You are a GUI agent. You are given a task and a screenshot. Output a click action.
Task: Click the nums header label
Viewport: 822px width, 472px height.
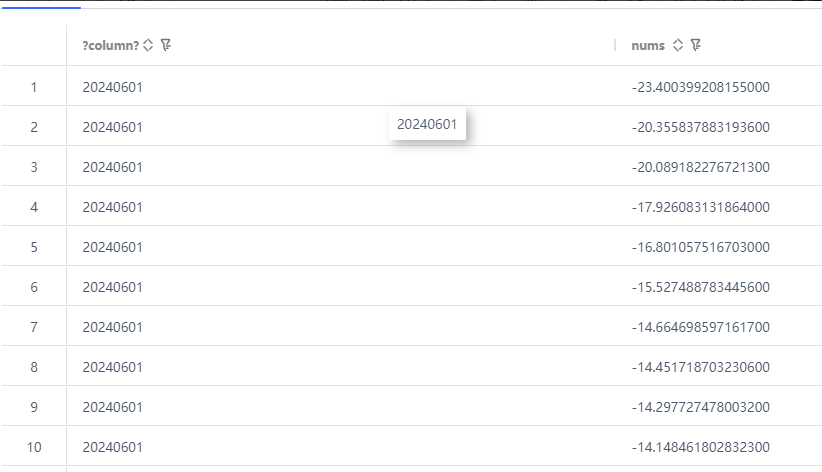click(x=648, y=45)
